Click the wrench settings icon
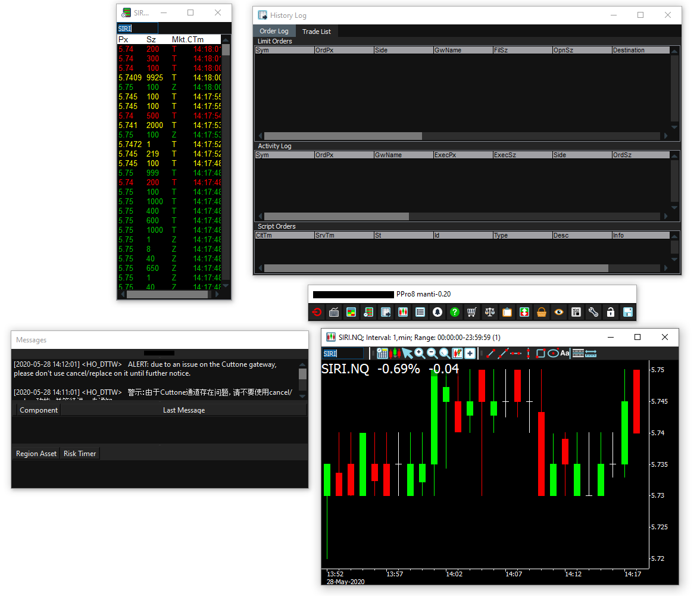700x596 pixels. (x=593, y=312)
